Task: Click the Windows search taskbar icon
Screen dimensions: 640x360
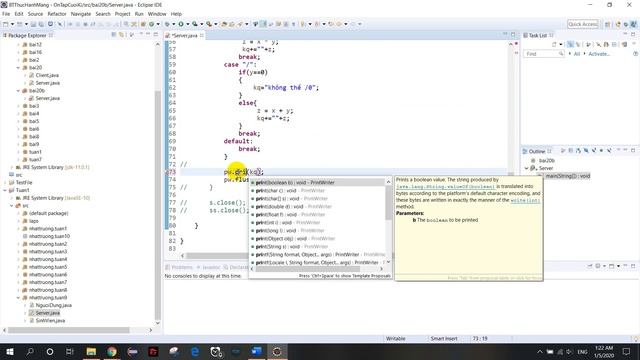Action: pos(30,351)
